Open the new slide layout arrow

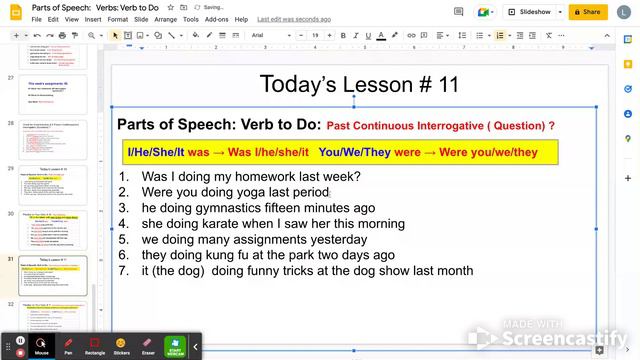26,36
